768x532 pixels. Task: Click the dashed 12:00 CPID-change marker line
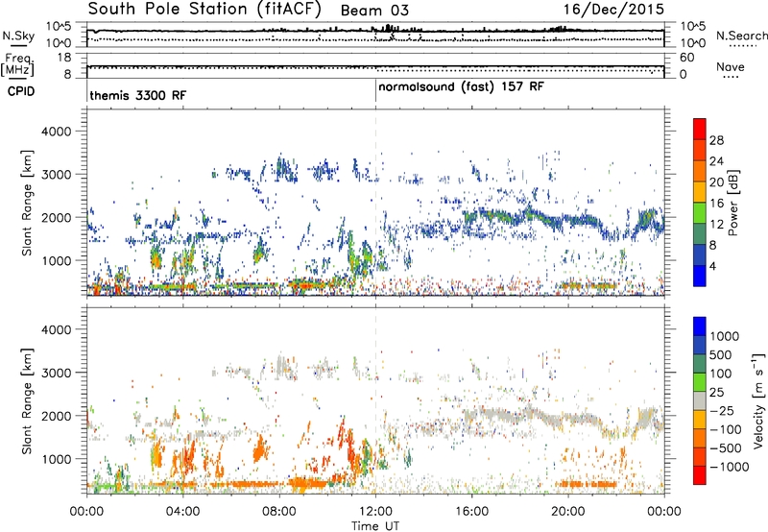point(375,201)
